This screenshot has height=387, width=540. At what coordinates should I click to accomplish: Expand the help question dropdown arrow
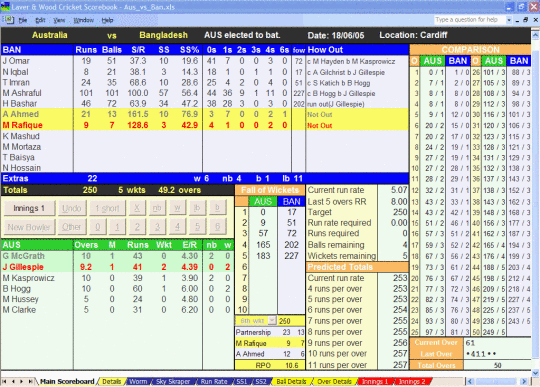pos(509,20)
